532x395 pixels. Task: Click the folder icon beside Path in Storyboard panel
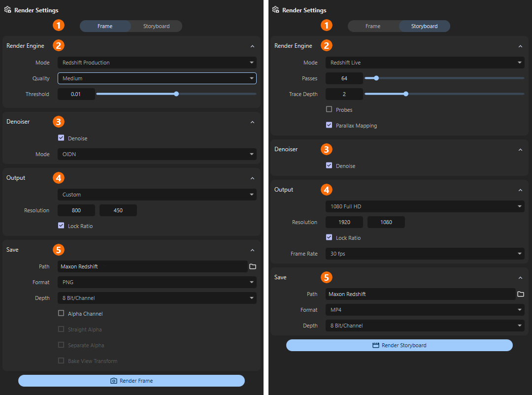521,294
